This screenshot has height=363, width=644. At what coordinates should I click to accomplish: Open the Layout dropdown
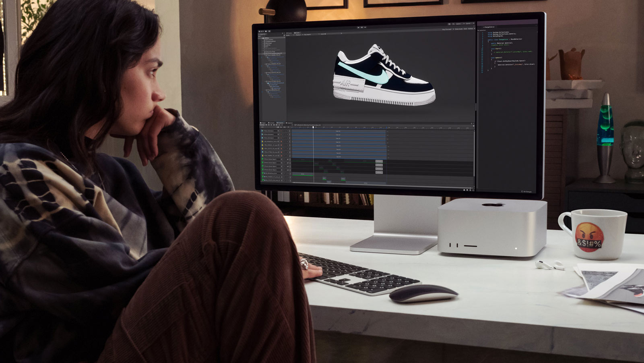(x=470, y=24)
